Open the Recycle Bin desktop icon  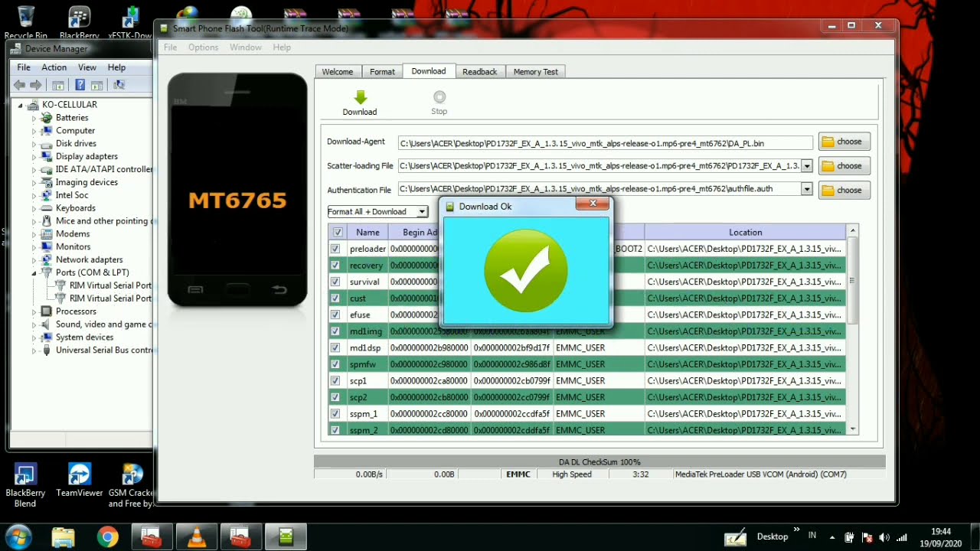[25, 22]
